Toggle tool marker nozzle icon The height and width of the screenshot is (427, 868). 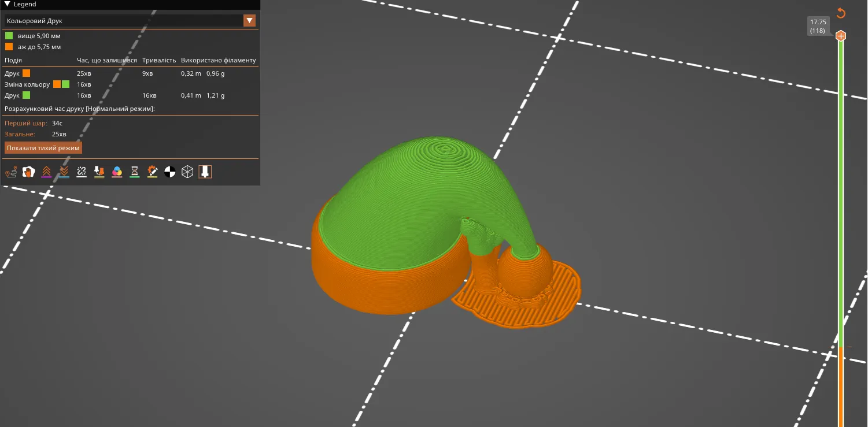click(x=205, y=172)
